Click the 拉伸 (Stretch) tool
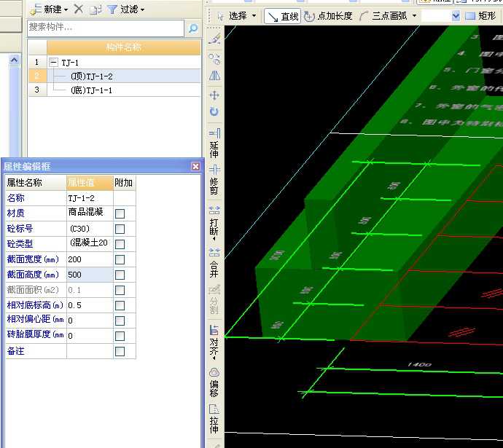This screenshot has height=448, width=503. click(214, 419)
